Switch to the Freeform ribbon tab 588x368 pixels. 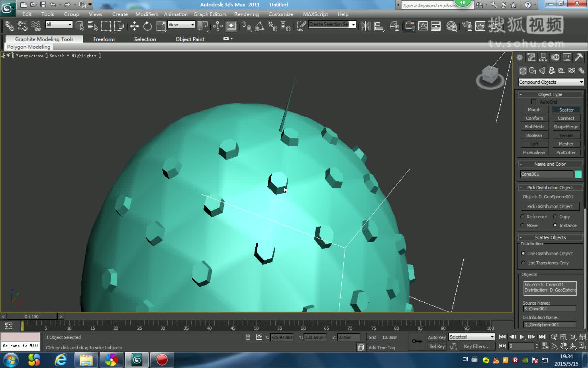(104, 39)
